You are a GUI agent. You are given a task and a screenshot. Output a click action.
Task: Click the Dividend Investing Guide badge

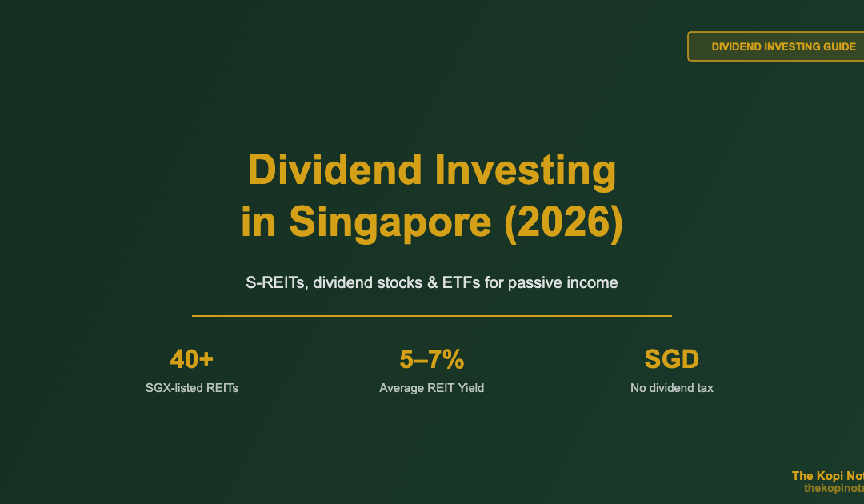click(776, 46)
